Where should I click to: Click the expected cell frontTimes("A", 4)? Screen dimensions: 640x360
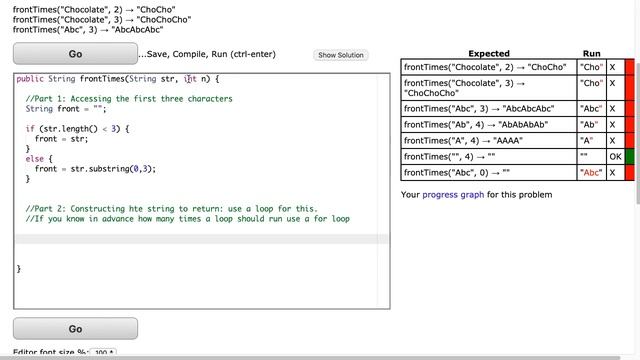click(x=489, y=140)
